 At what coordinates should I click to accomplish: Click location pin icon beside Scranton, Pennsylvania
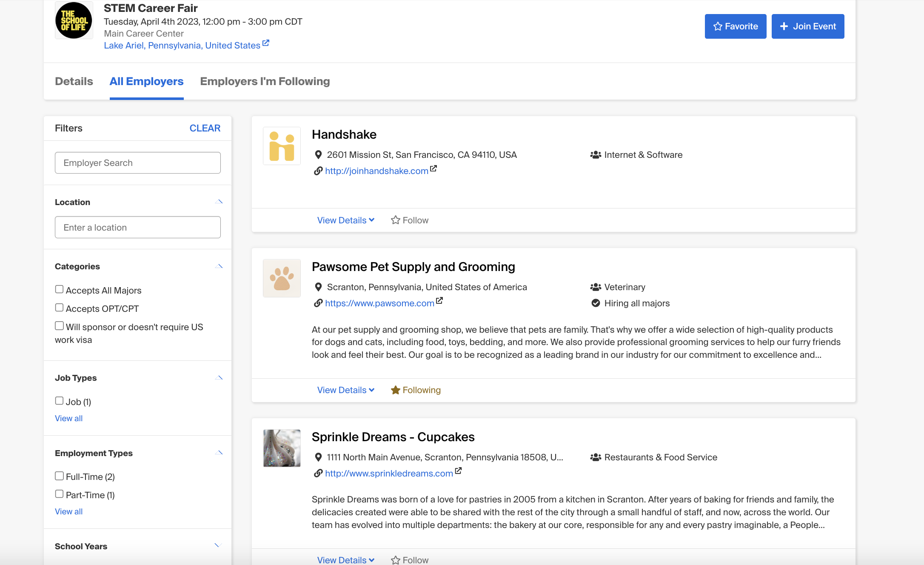coord(318,287)
